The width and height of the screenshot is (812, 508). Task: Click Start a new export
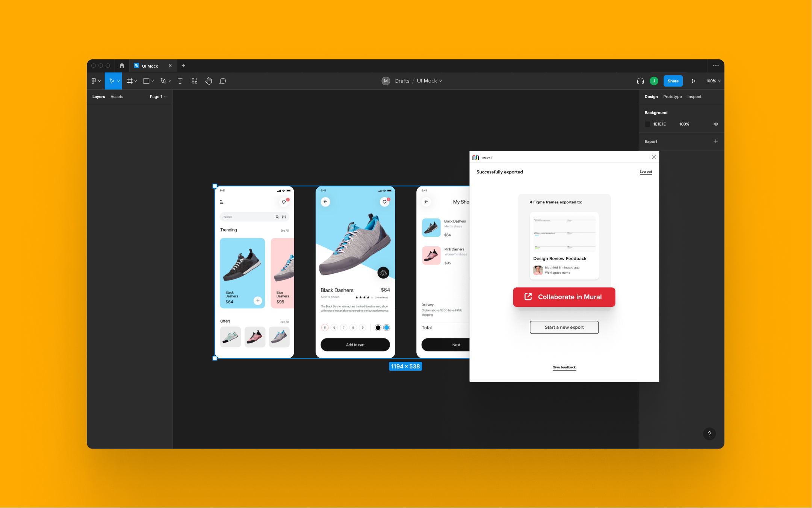564,327
